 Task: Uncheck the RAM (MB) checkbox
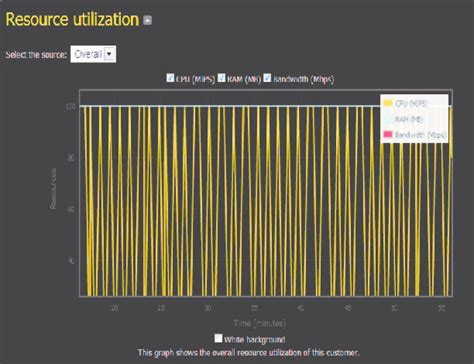coord(222,78)
